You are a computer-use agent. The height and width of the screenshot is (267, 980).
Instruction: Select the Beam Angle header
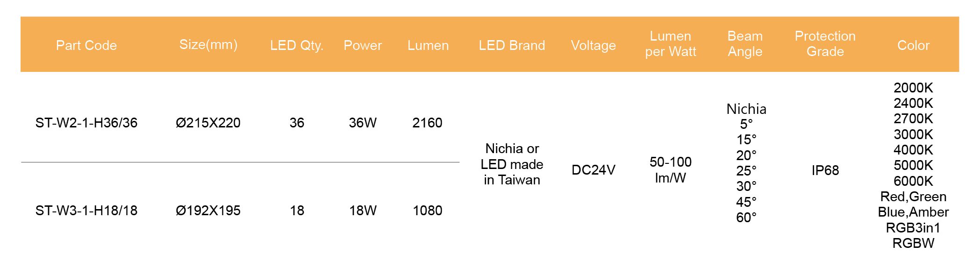745,44
